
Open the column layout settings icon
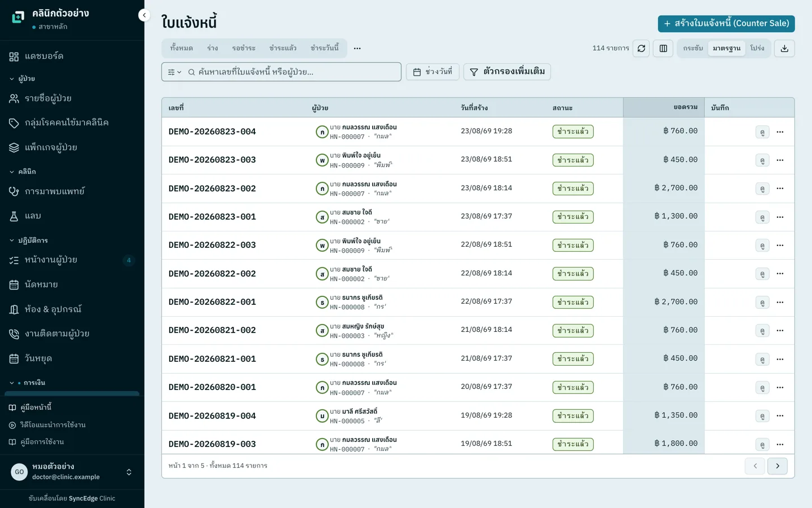[x=663, y=49]
